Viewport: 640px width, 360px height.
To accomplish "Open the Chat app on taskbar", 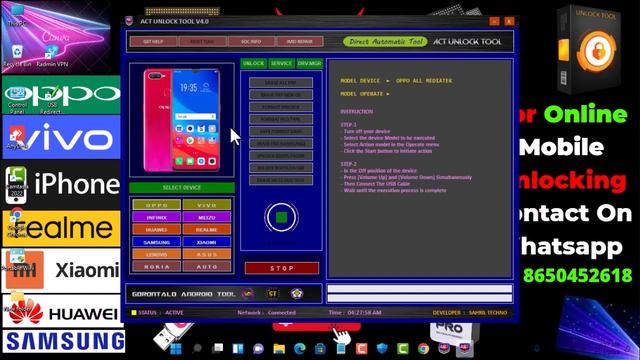I will (x=258, y=349).
